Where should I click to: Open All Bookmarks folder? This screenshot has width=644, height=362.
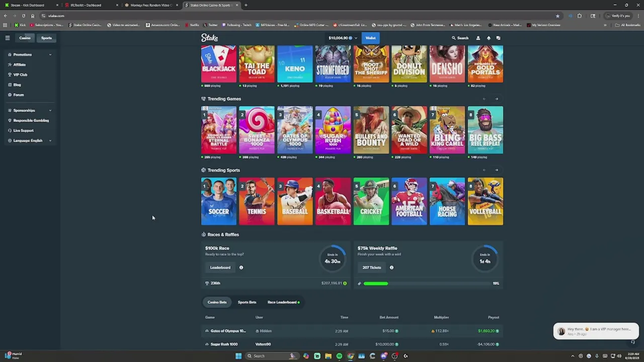pos(628,25)
